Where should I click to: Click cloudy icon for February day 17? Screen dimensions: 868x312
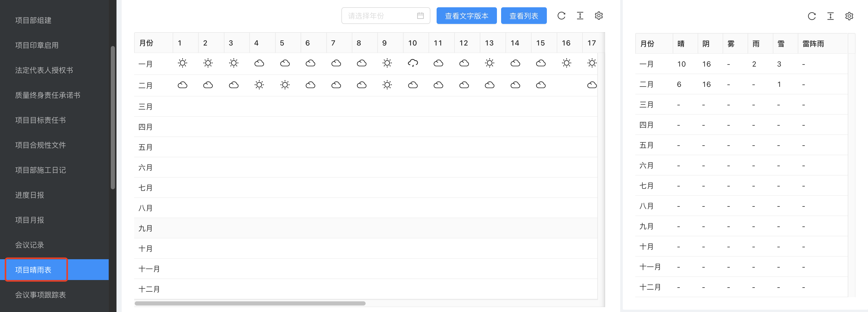click(592, 85)
